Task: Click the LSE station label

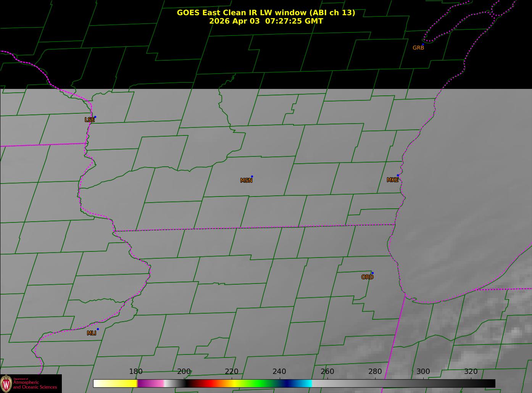Action: [x=90, y=120]
